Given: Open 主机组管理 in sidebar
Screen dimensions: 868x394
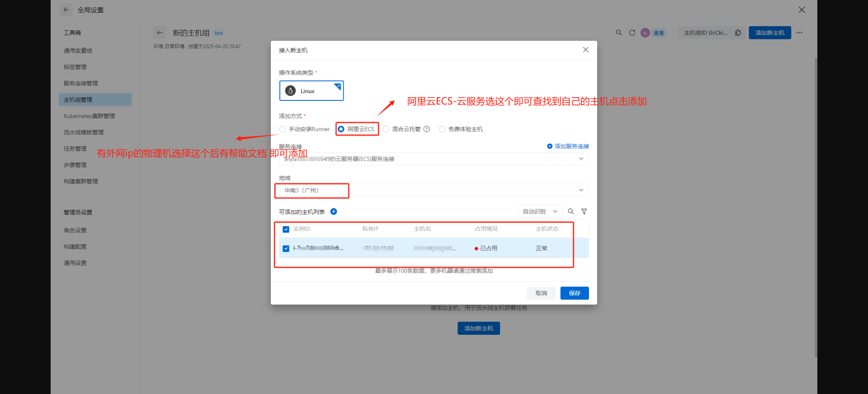Looking at the screenshot, I should [x=95, y=100].
